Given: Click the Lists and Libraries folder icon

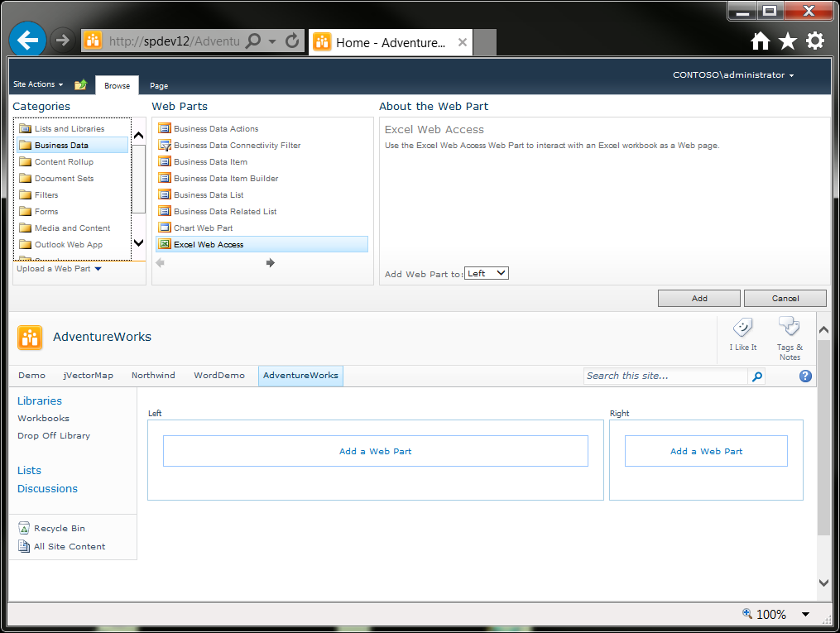Looking at the screenshot, I should [25, 128].
